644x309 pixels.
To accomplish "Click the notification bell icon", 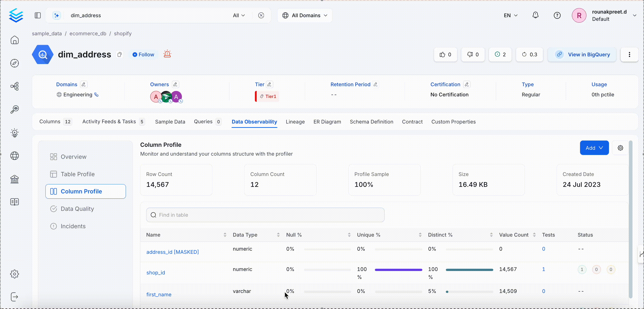I will pos(535,15).
